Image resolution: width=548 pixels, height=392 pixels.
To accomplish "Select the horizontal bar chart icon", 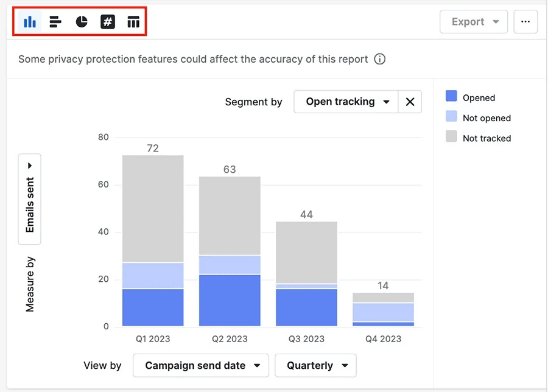I will point(55,21).
